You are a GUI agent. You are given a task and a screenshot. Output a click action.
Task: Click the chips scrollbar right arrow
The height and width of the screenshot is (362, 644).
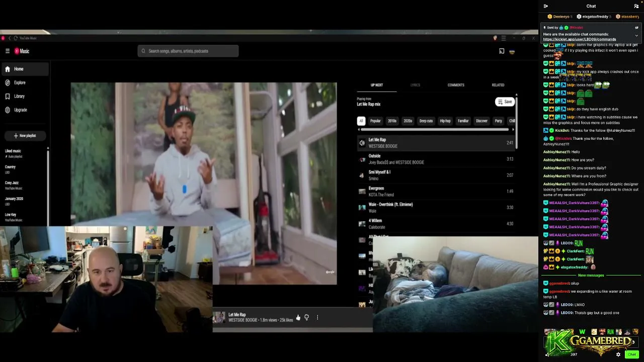(513, 130)
